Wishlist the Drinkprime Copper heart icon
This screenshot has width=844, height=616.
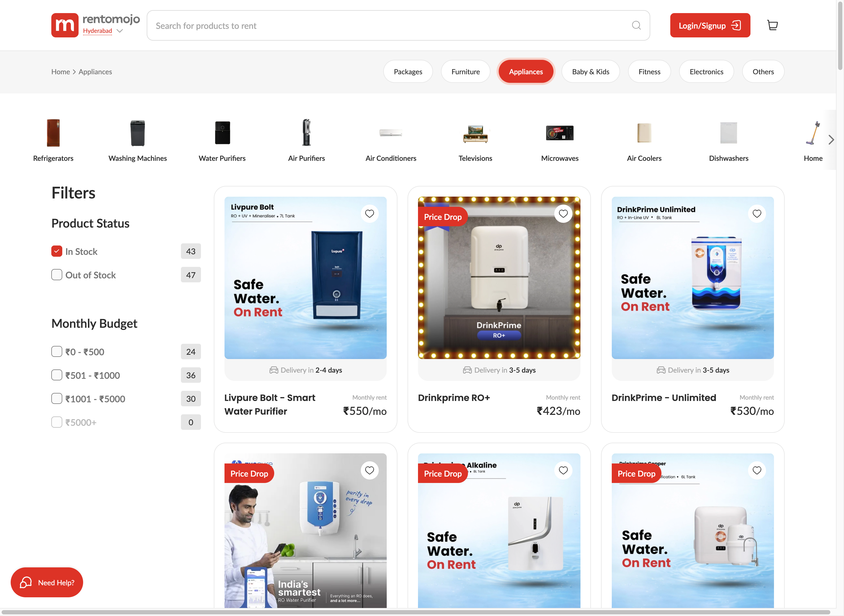[x=757, y=470]
